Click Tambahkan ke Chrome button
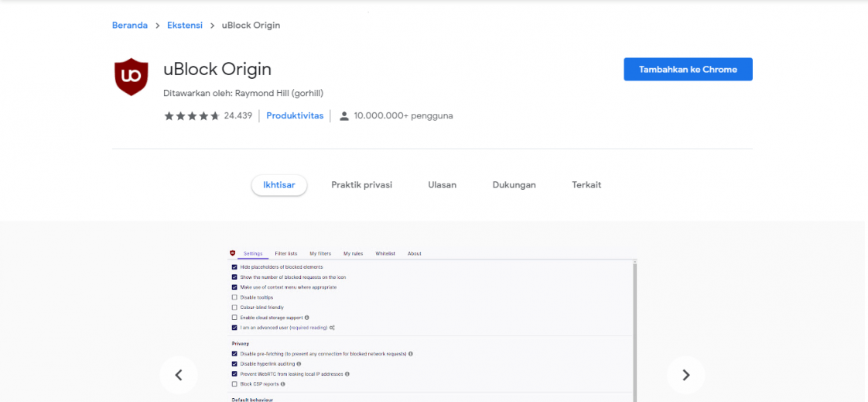Screen dimensions: 868x402 [x=688, y=69]
